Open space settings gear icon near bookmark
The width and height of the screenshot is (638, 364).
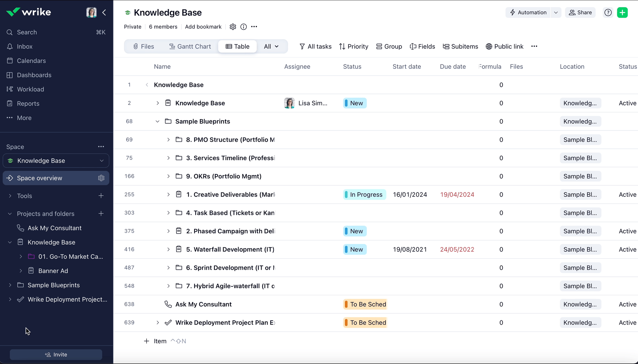(233, 27)
